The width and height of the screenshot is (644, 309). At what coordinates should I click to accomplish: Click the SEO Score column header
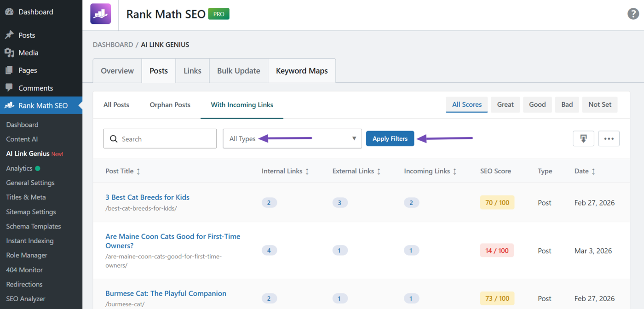[x=495, y=171]
